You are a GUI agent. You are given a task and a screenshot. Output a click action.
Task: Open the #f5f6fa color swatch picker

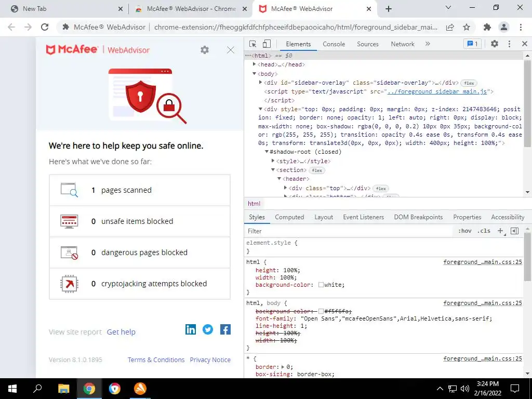click(321, 311)
